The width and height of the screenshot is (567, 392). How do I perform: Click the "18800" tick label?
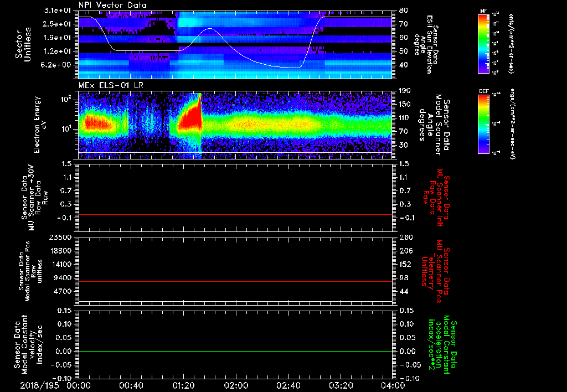point(62,251)
